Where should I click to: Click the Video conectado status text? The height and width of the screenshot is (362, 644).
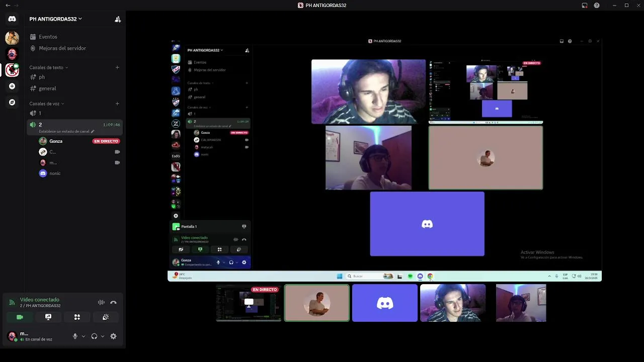point(40,300)
